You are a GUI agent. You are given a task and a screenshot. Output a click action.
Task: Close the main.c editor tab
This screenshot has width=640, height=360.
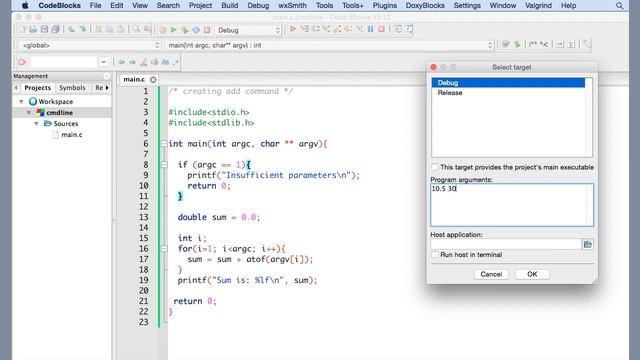pos(153,80)
